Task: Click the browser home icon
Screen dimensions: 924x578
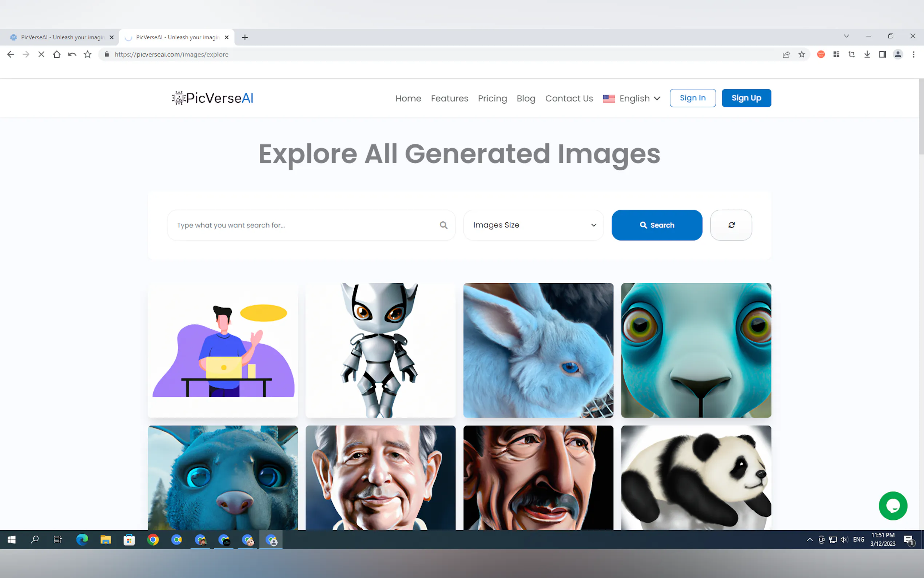Action: point(56,54)
